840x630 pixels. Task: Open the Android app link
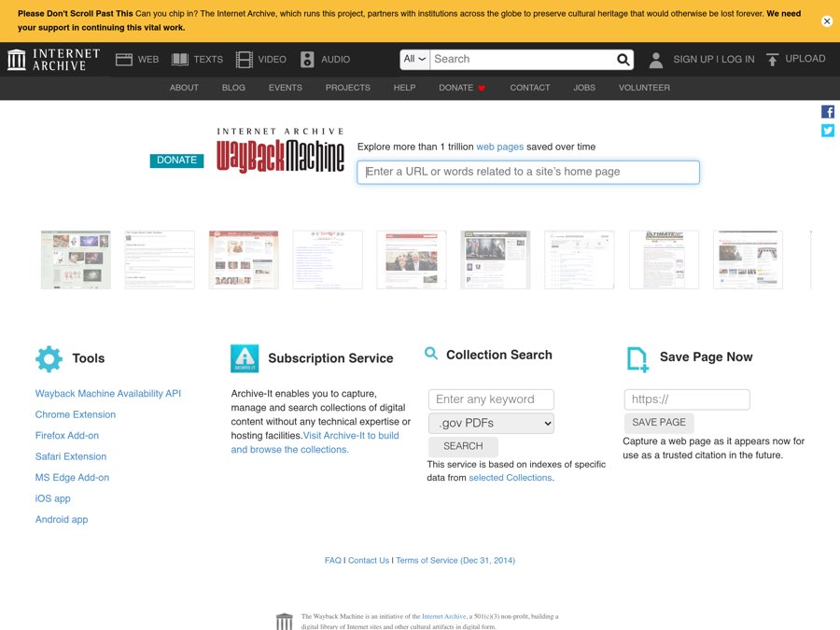pyautogui.click(x=62, y=520)
